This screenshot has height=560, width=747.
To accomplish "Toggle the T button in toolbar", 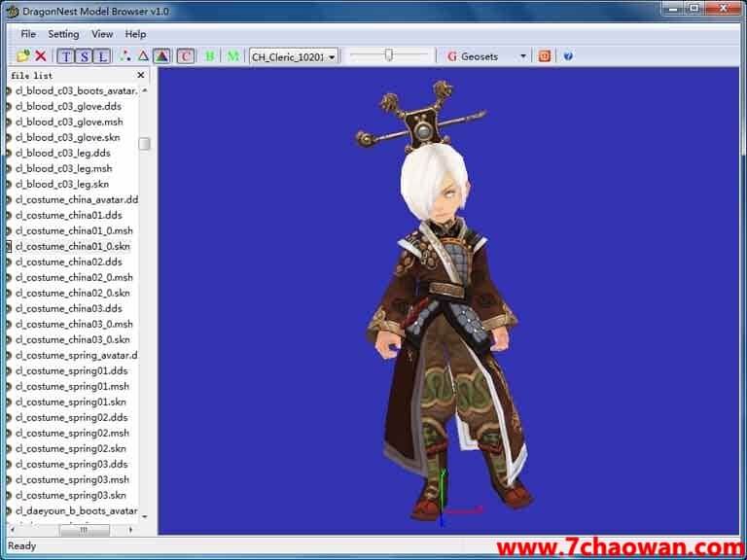I will pyautogui.click(x=67, y=56).
